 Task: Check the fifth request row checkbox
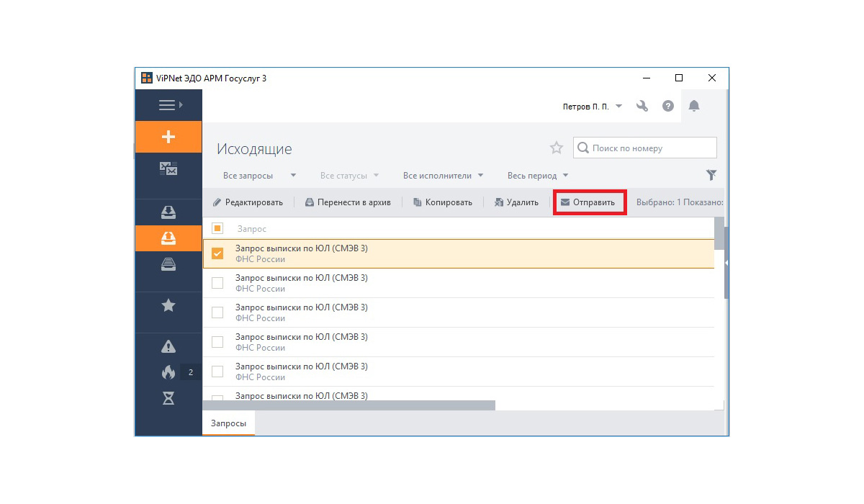217,372
